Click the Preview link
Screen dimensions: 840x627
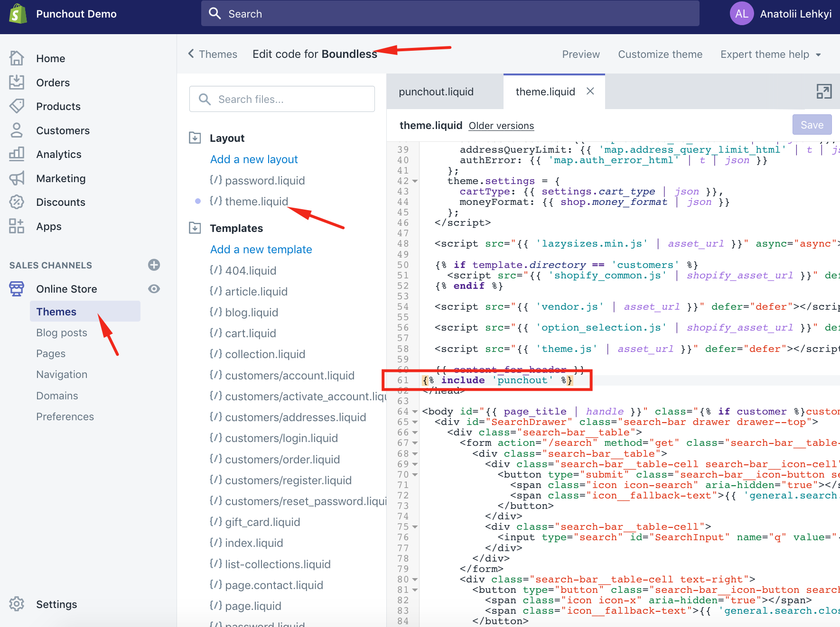point(581,55)
